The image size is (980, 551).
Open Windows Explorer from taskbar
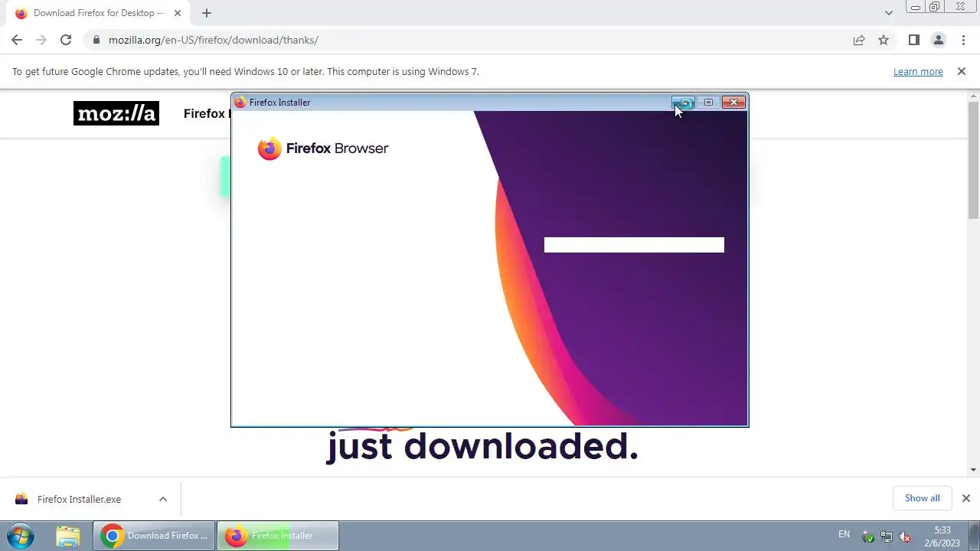(x=68, y=536)
